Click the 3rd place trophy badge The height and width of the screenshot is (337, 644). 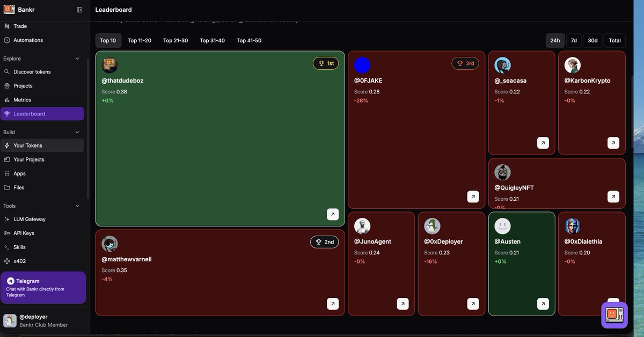pyautogui.click(x=465, y=63)
